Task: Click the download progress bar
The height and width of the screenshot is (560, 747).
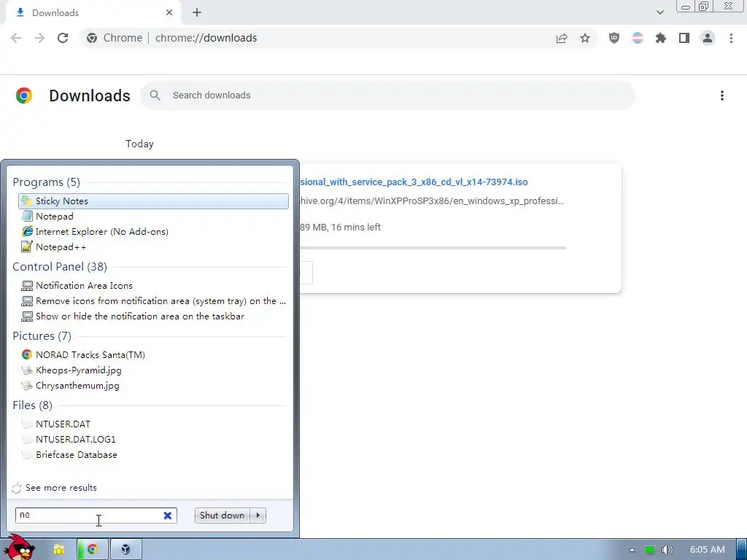Action: click(x=433, y=248)
